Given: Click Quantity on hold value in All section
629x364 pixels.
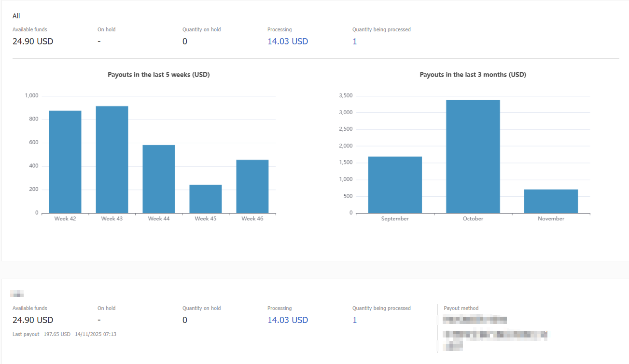Looking at the screenshot, I should (185, 41).
